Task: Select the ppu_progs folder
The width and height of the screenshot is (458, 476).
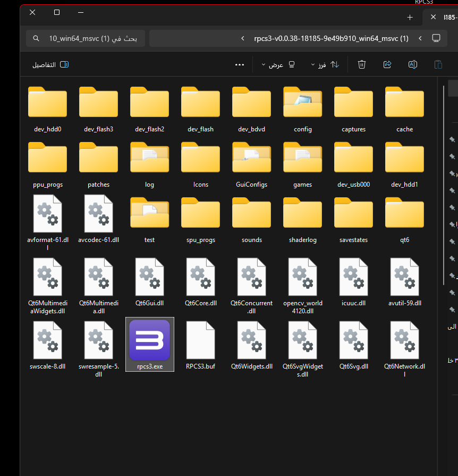Action: click(48, 165)
